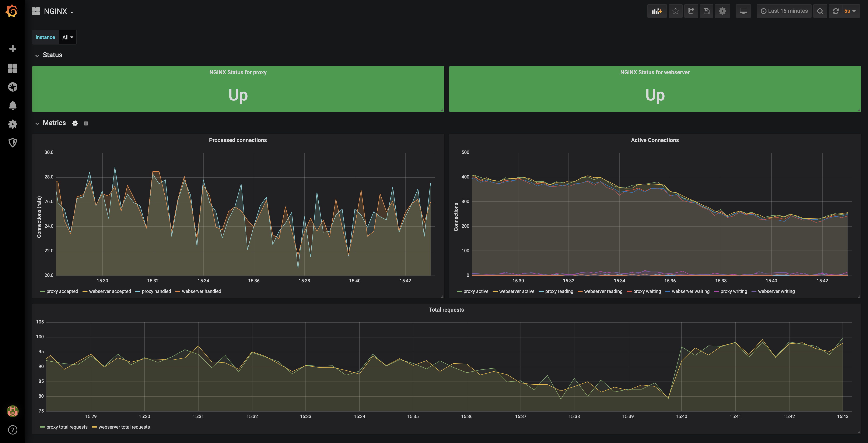The width and height of the screenshot is (868, 443).
Task: Open the Last 15 minutes time picker
Action: tap(784, 11)
